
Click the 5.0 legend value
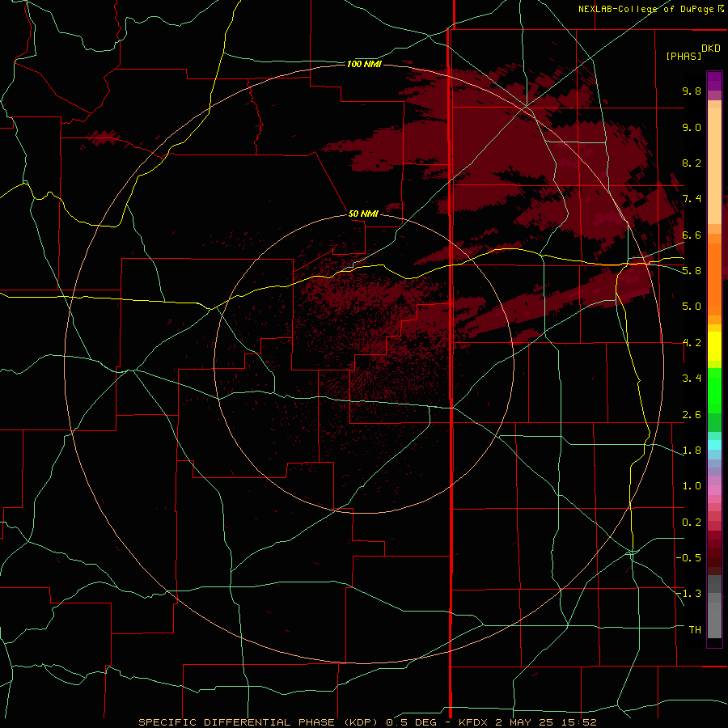coord(692,307)
